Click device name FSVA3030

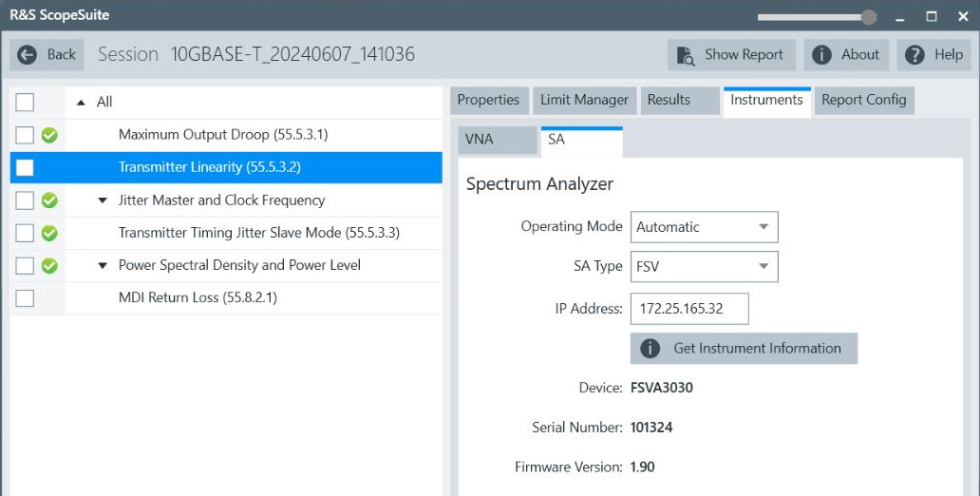click(x=662, y=388)
